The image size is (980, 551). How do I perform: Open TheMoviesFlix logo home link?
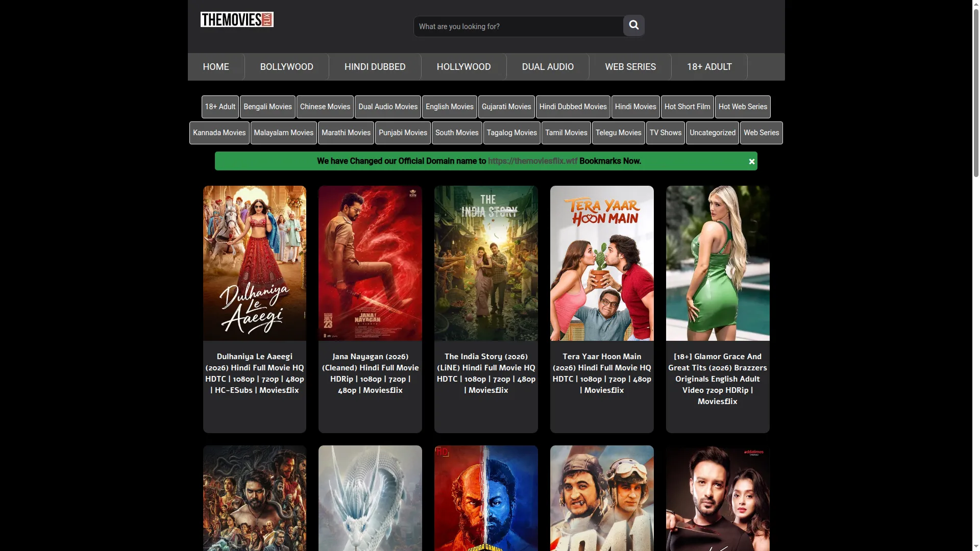coord(237,19)
